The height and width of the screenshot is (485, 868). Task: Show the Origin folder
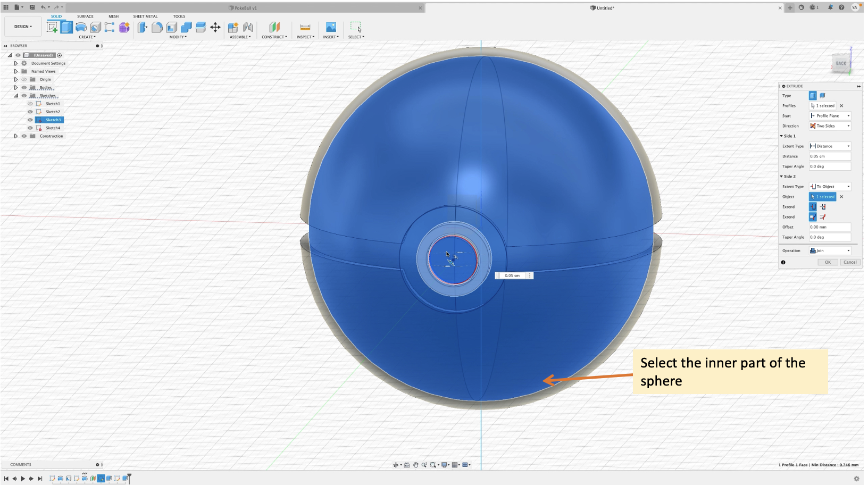[24, 79]
